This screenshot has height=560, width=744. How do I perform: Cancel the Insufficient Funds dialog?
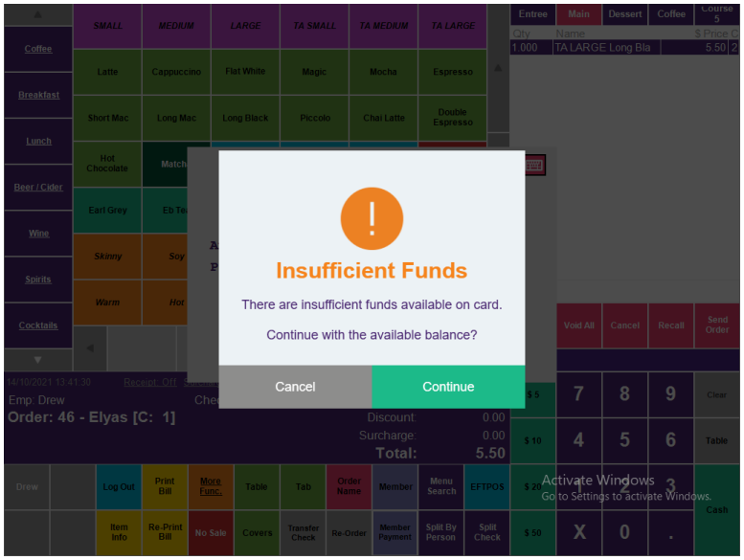click(x=295, y=387)
